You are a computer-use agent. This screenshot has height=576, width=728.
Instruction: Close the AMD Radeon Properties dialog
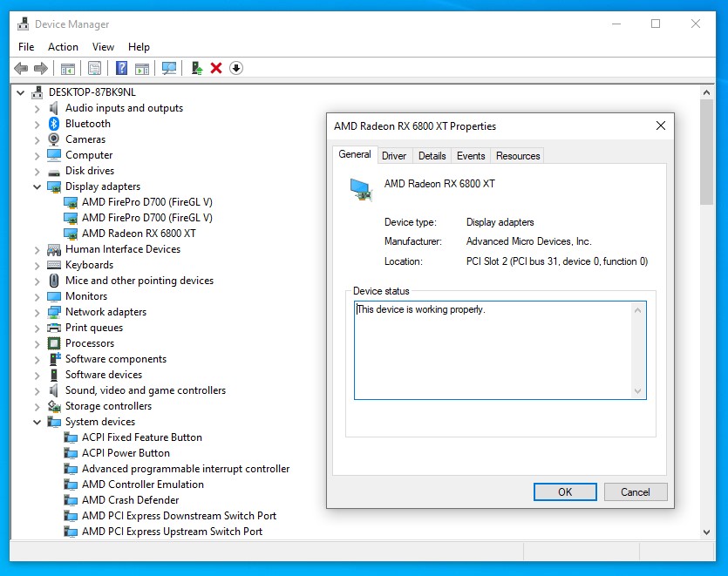pos(661,125)
